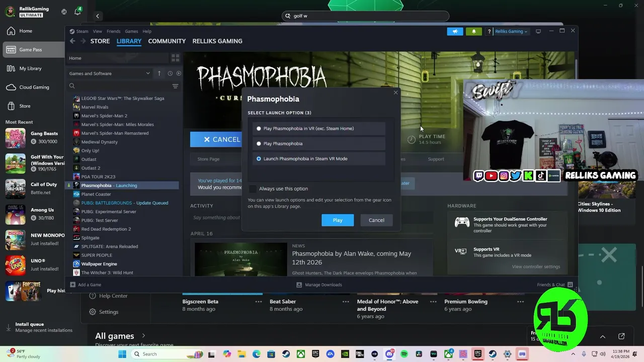Open the Bigscreen Beta more-options ellipsis

click(259, 302)
